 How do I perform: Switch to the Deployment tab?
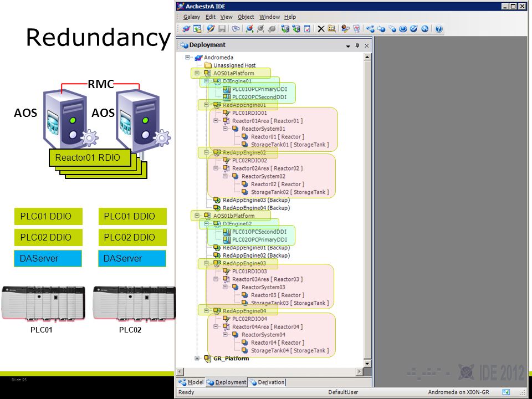point(226,382)
